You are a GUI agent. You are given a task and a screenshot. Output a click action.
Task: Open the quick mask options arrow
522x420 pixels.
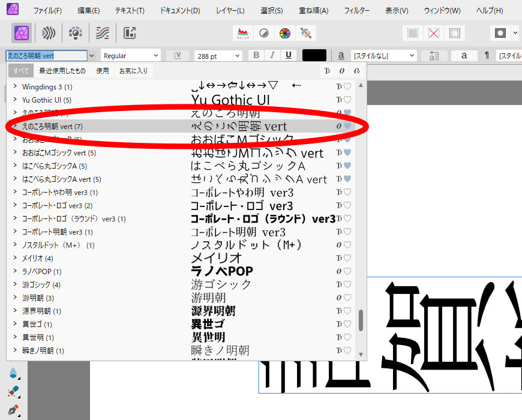click(515, 33)
